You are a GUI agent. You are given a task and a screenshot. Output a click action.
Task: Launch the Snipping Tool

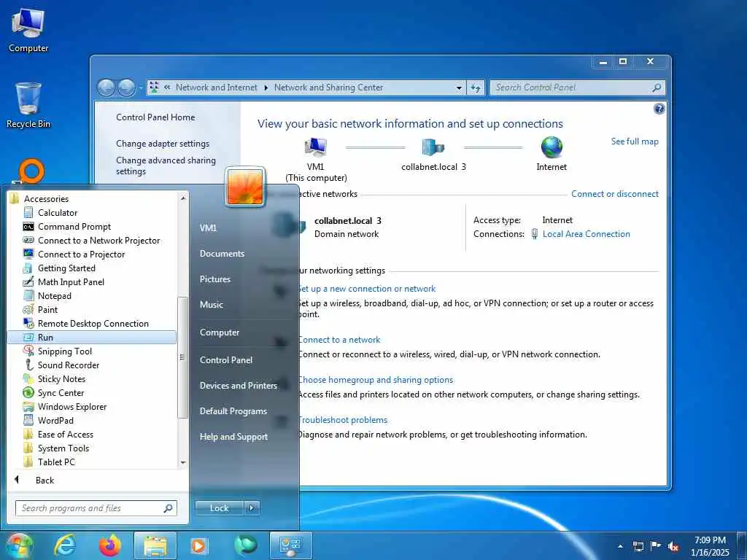(65, 351)
